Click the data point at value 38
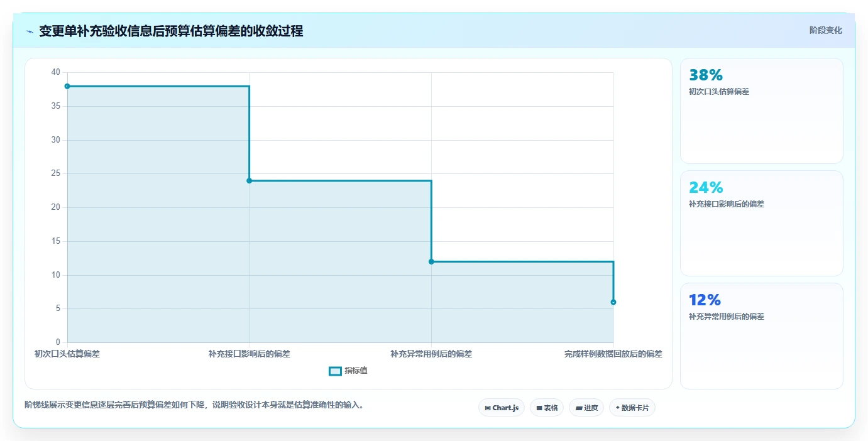Screen dimensions: 868x441 (x=67, y=86)
